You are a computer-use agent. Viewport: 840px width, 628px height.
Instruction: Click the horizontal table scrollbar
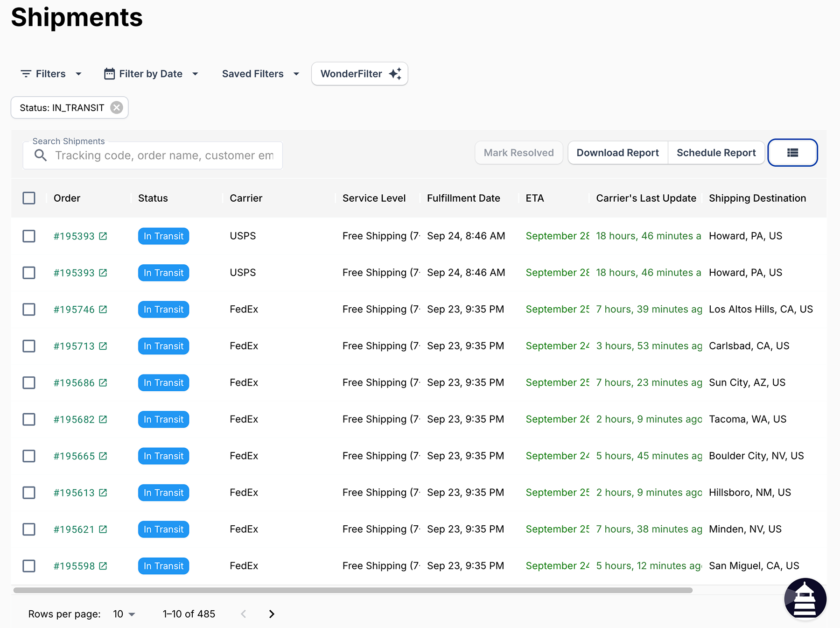click(353, 590)
